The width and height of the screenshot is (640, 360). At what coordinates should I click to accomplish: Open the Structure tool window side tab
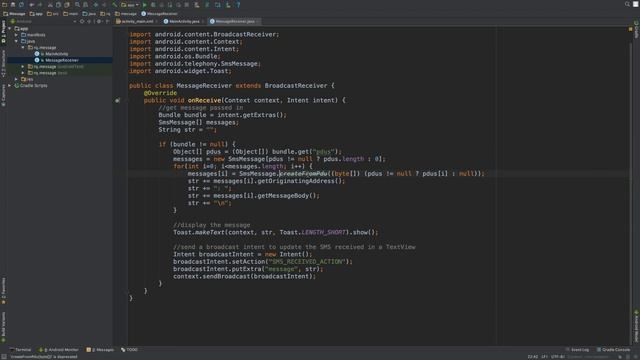coord(3,64)
